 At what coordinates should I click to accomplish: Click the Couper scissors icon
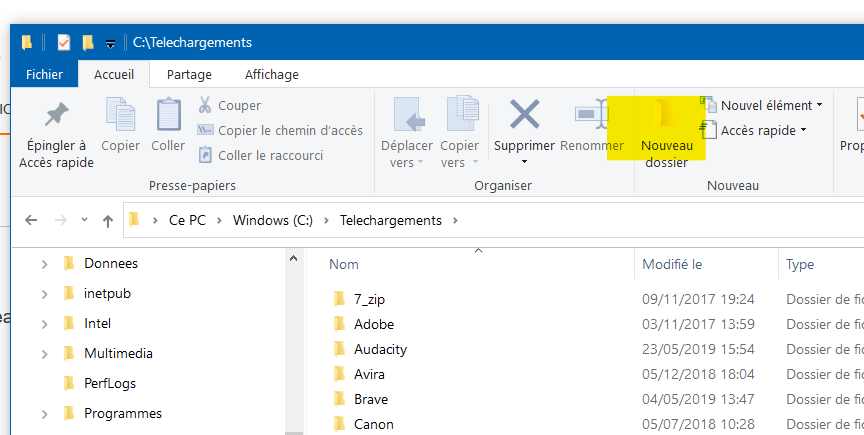point(205,105)
